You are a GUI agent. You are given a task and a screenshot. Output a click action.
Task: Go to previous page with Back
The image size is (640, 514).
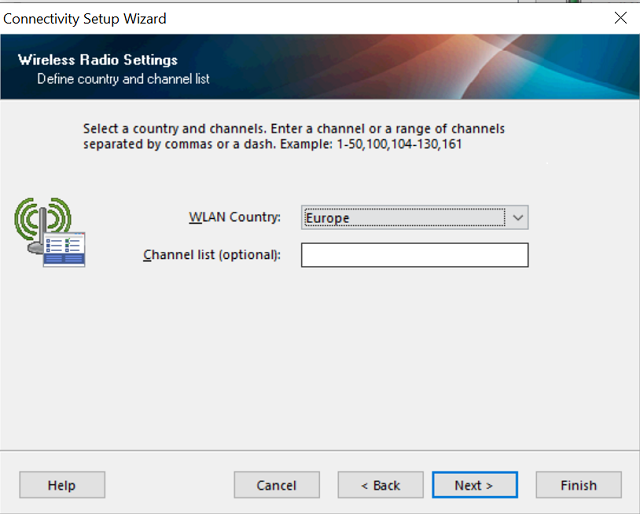point(381,485)
